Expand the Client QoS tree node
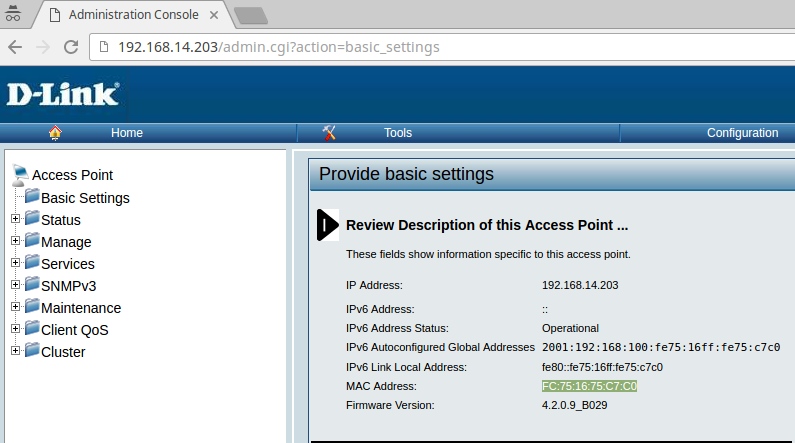This screenshot has height=443, width=795. (x=15, y=329)
